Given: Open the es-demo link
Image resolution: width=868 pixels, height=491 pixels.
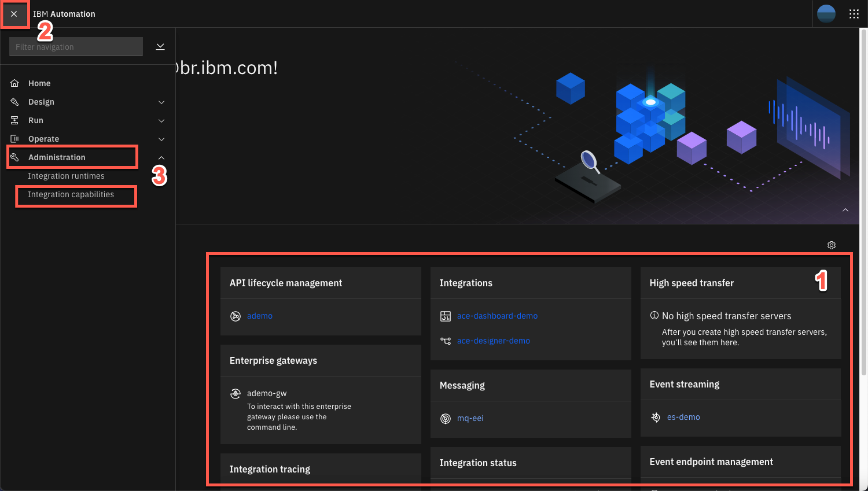Looking at the screenshot, I should [683, 417].
